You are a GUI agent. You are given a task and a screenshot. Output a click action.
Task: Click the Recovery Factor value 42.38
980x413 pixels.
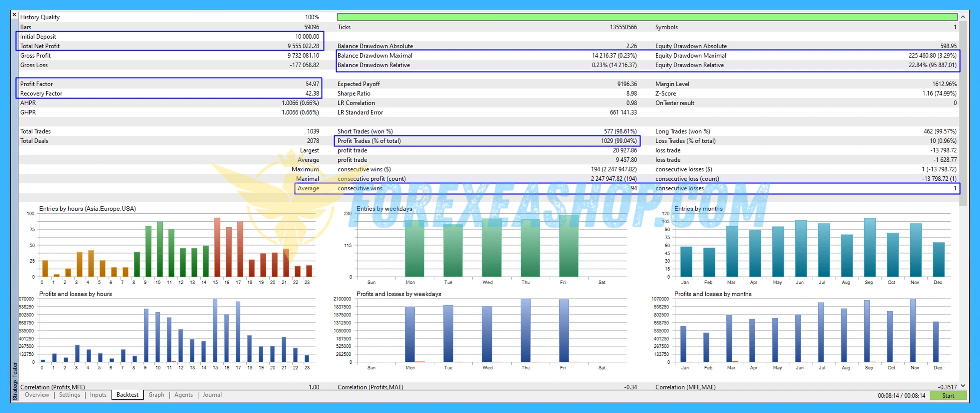pos(312,94)
